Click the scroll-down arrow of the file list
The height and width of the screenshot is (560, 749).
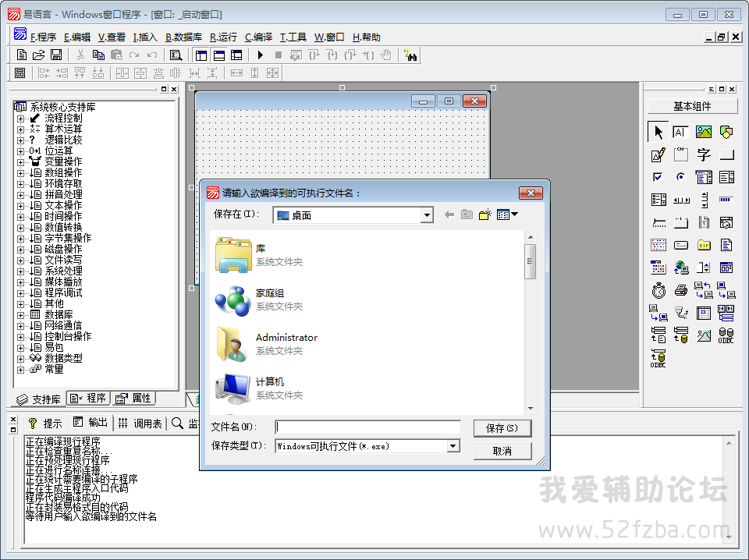531,409
